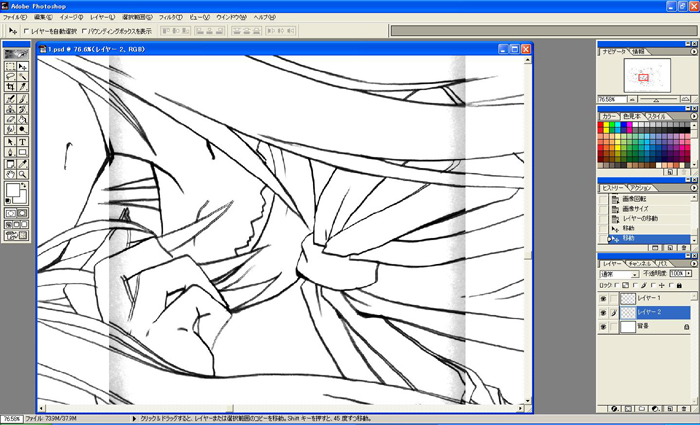
Task: Hide レイヤー 2 with its eye icon
Action: (603, 313)
